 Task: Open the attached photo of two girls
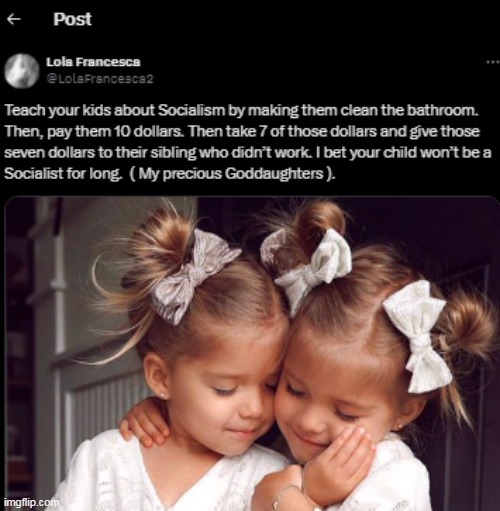pos(252,353)
